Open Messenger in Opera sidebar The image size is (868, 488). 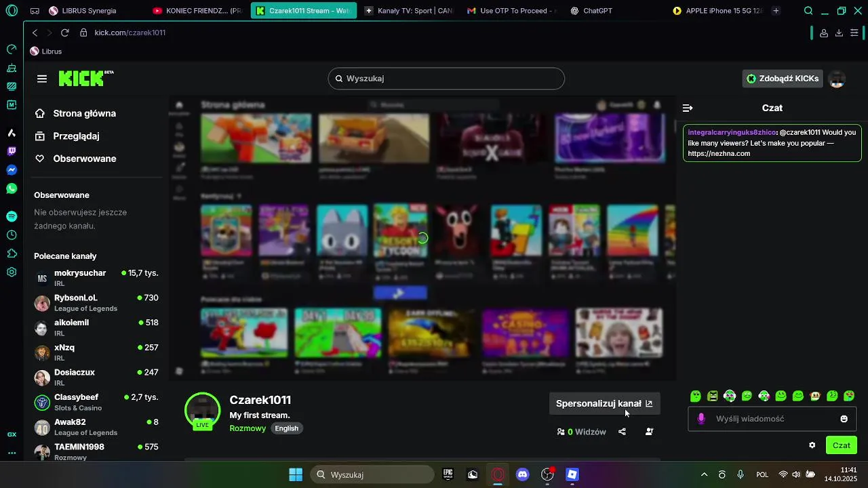point(12,170)
